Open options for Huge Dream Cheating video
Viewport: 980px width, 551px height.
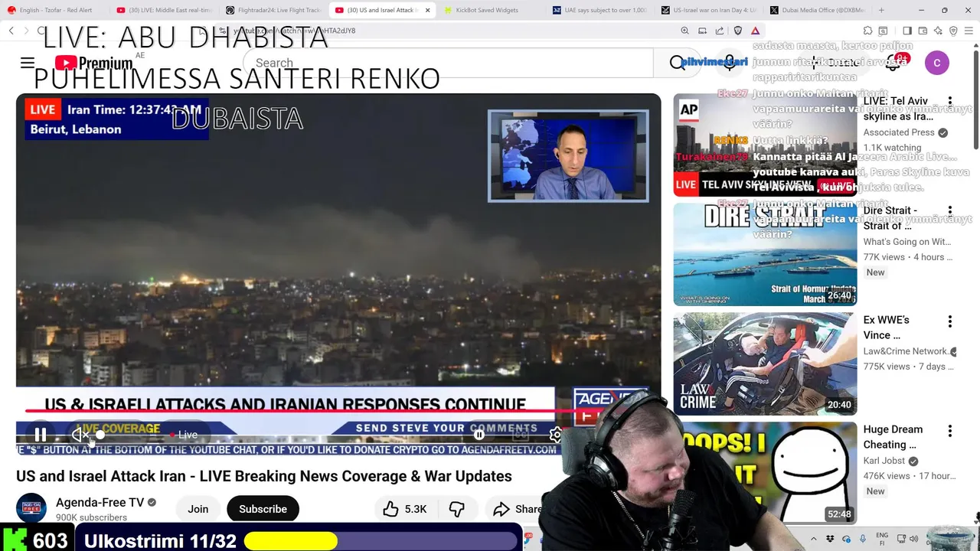point(950,431)
